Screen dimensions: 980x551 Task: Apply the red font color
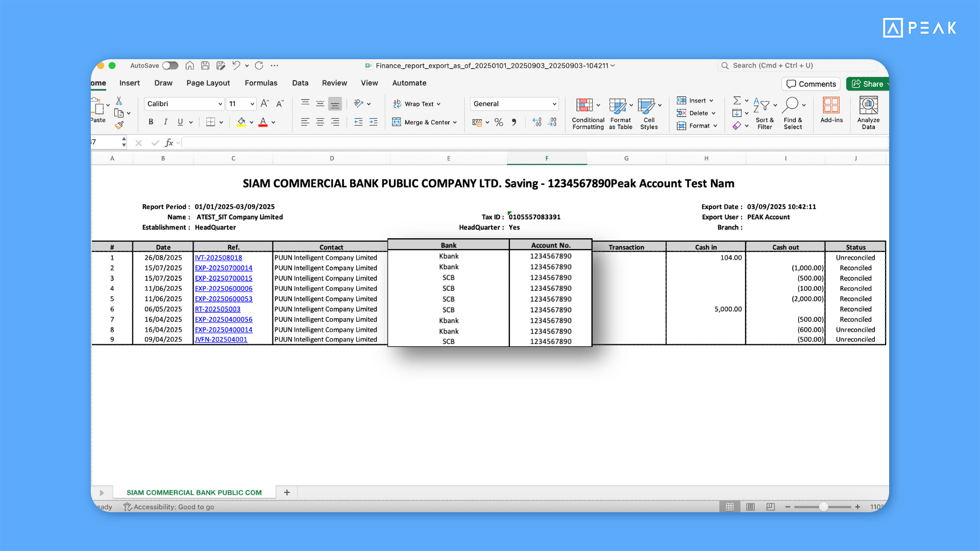[263, 122]
